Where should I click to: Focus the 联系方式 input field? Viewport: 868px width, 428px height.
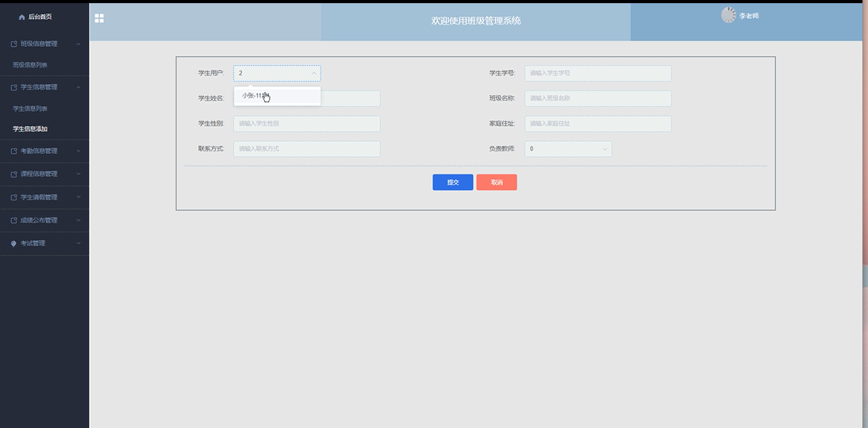[307, 149]
